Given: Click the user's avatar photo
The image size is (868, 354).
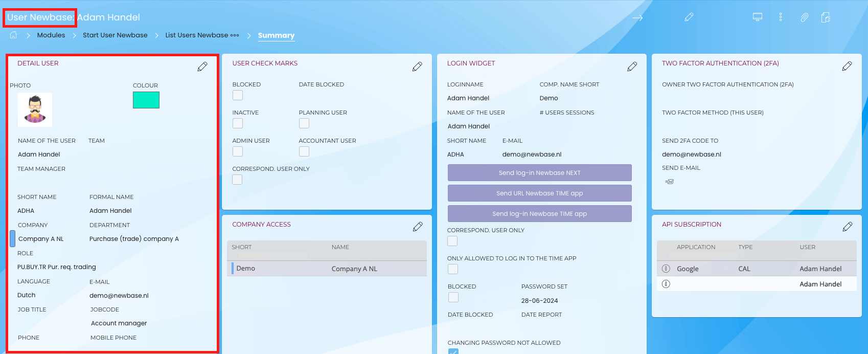Looking at the screenshot, I should click(35, 109).
